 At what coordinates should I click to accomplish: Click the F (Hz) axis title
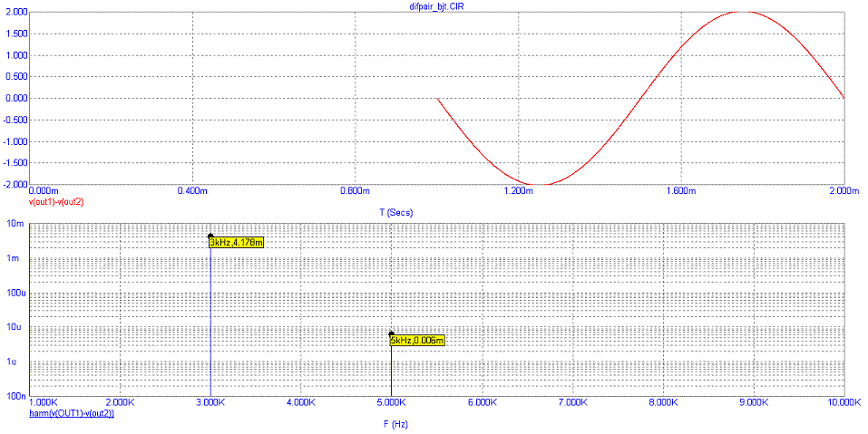tap(395, 425)
